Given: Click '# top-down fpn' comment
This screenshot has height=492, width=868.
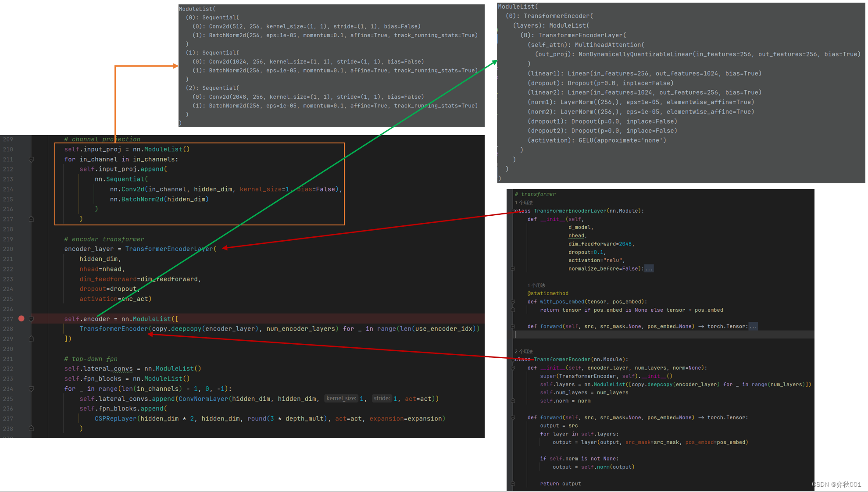Looking at the screenshot, I should pos(91,359).
